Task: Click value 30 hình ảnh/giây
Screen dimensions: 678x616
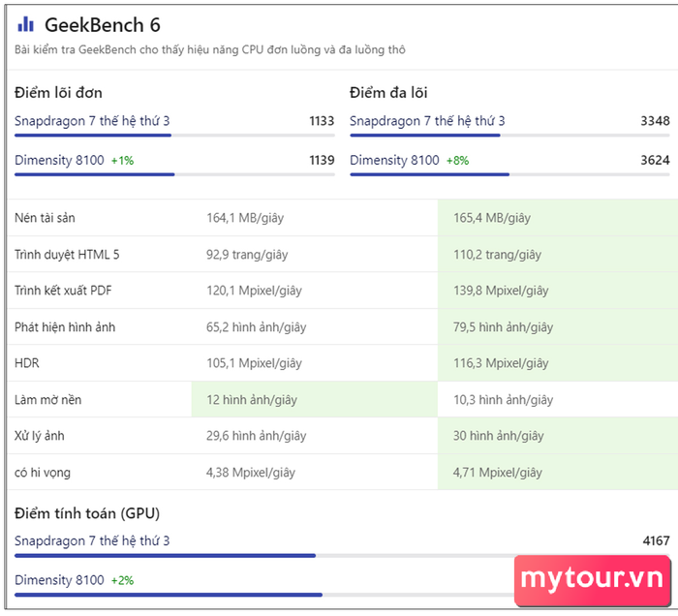Action: [x=499, y=436]
